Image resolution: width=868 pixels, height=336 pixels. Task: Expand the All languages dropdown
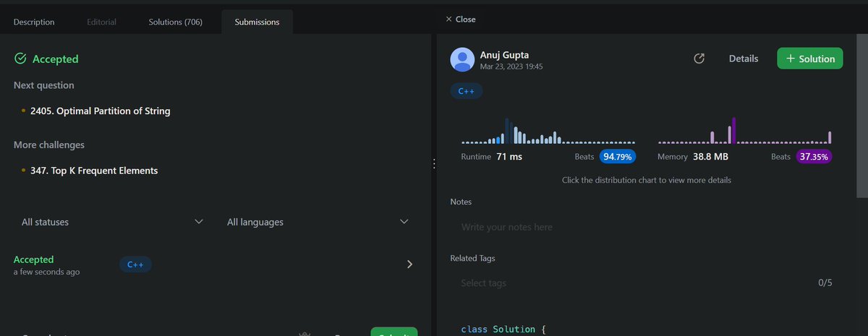[318, 222]
